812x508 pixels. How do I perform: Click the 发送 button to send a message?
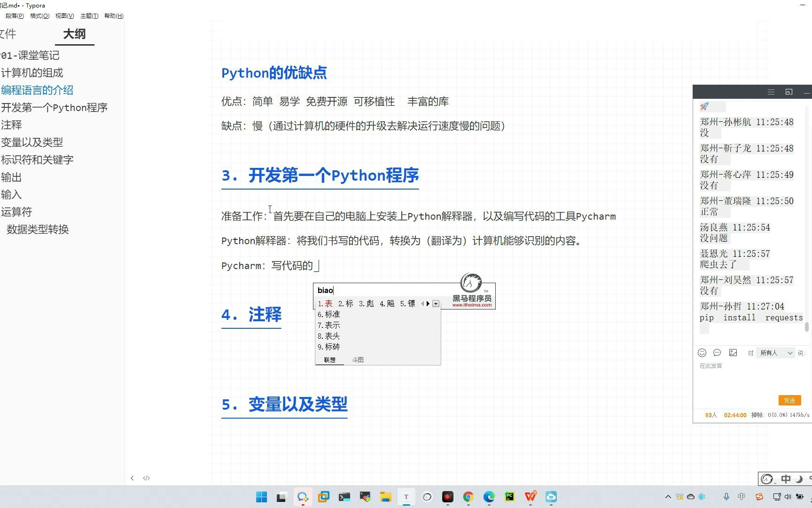[790, 400]
